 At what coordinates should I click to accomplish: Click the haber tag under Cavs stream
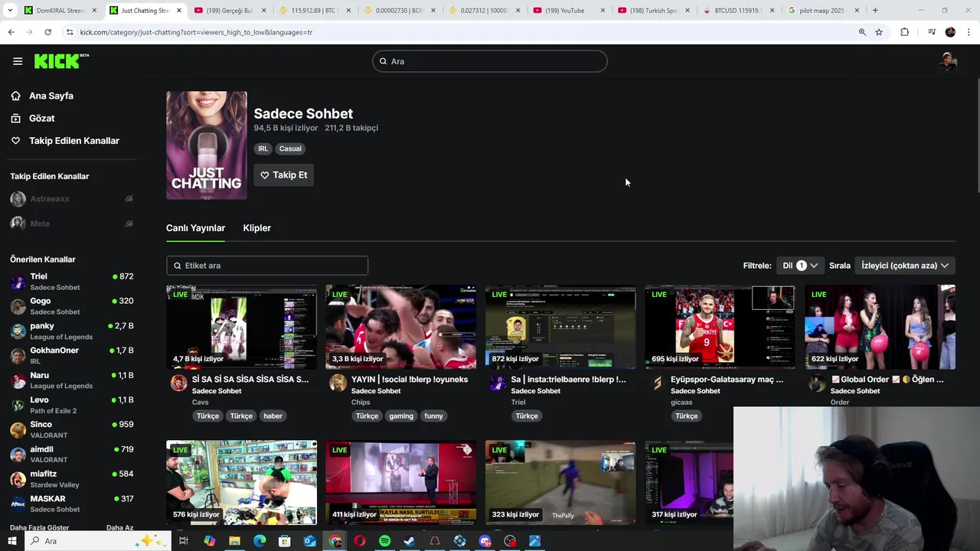[273, 416]
